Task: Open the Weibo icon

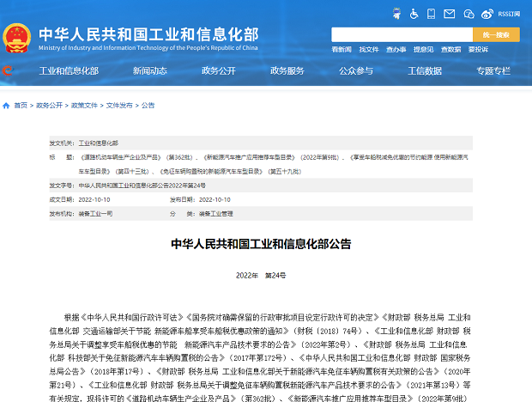Action: click(x=487, y=14)
